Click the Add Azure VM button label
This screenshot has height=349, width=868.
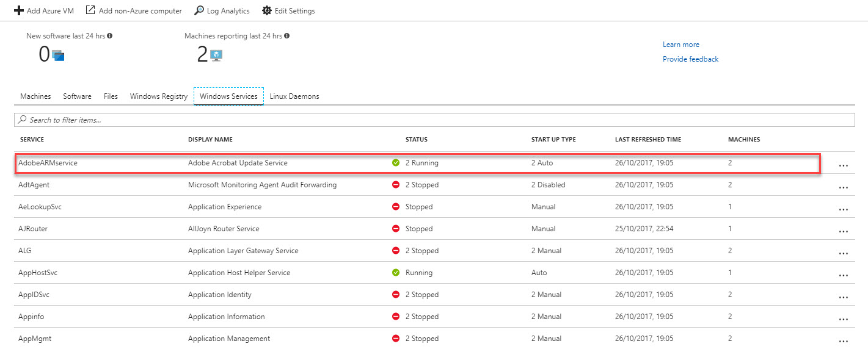click(50, 11)
